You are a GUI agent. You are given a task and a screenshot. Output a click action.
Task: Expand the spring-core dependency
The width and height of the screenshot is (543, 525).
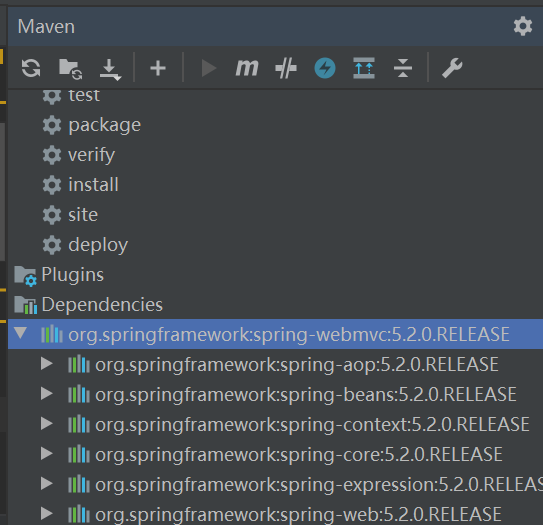coord(46,454)
